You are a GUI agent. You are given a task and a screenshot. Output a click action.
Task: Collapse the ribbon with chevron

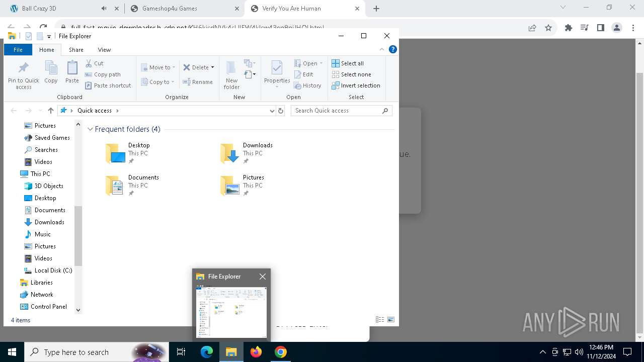pyautogui.click(x=382, y=49)
